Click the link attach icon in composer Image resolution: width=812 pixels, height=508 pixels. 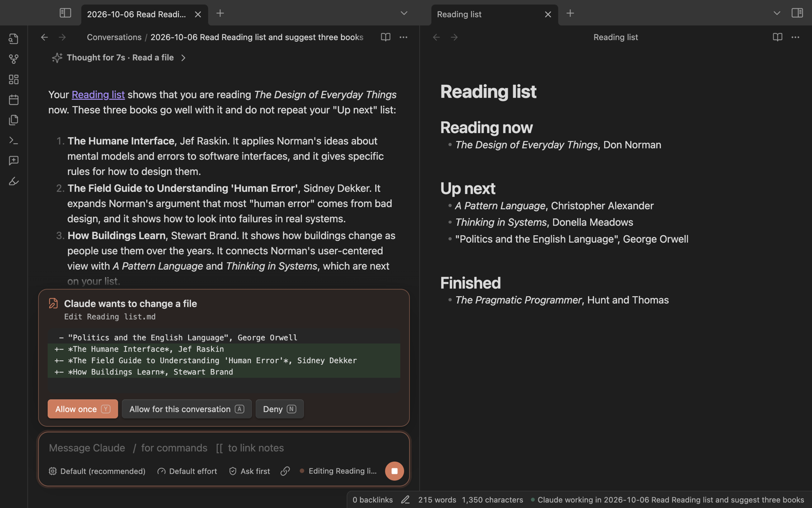click(x=285, y=471)
